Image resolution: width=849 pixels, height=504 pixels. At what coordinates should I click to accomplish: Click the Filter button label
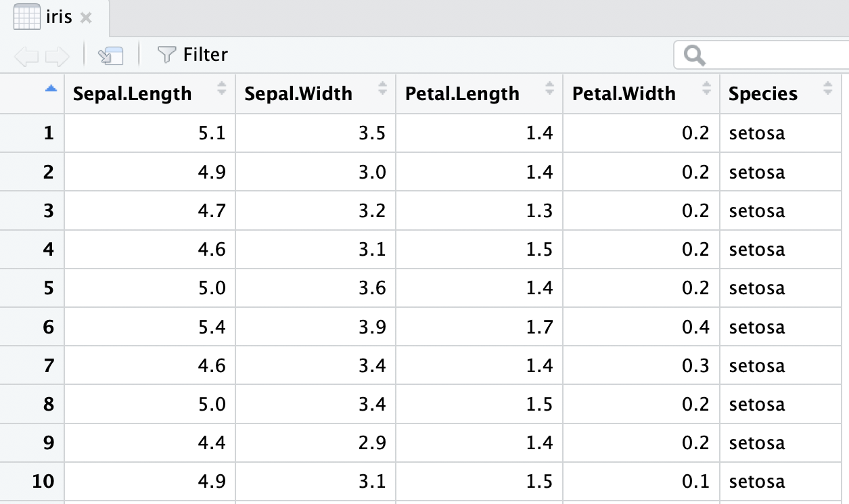(x=206, y=55)
